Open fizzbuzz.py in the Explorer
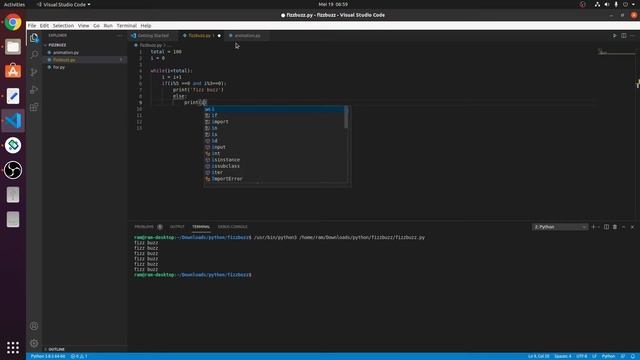This screenshot has width=640, height=360. point(85,60)
